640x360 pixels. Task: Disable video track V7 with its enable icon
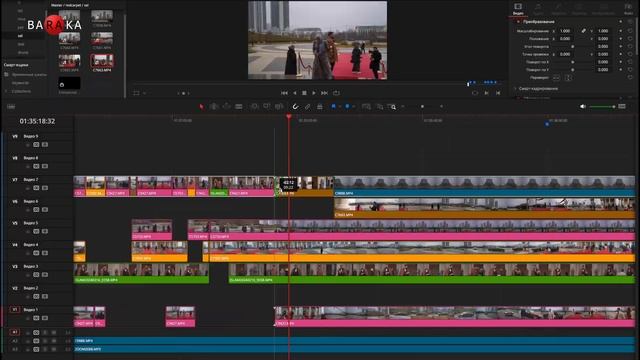point(45,188)
